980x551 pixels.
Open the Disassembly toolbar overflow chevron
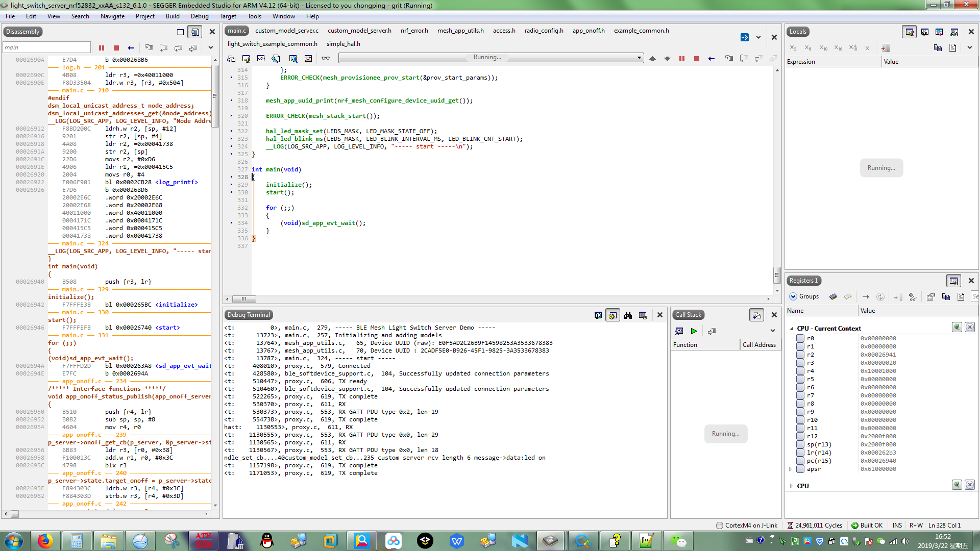211,48
